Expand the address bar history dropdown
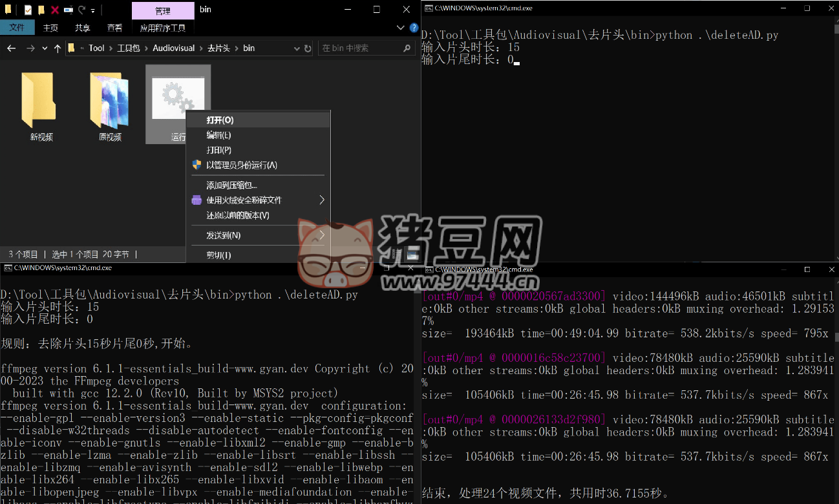 (x=297, y=48)
